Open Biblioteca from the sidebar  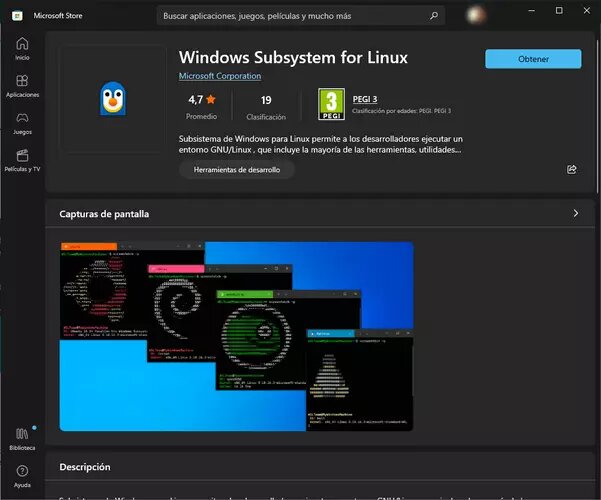point(22,437)
